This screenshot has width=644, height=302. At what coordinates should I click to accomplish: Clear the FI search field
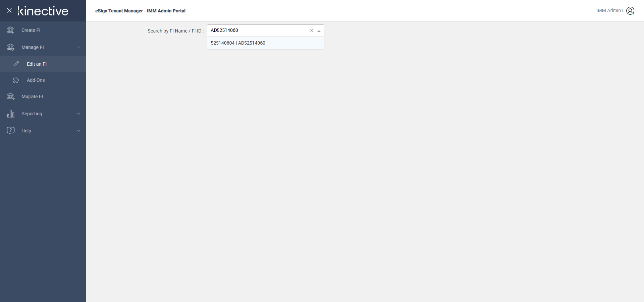click(x=312, y=31)
